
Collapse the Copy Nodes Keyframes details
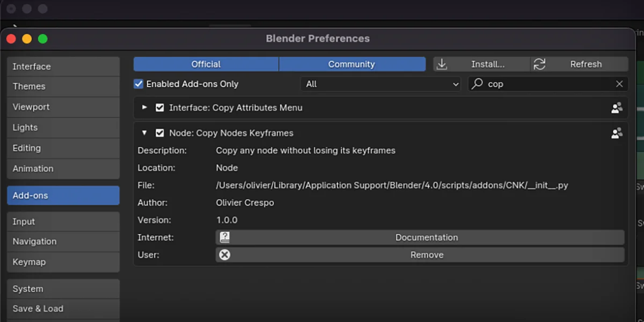pyautogui.click(x=144, y=133)
